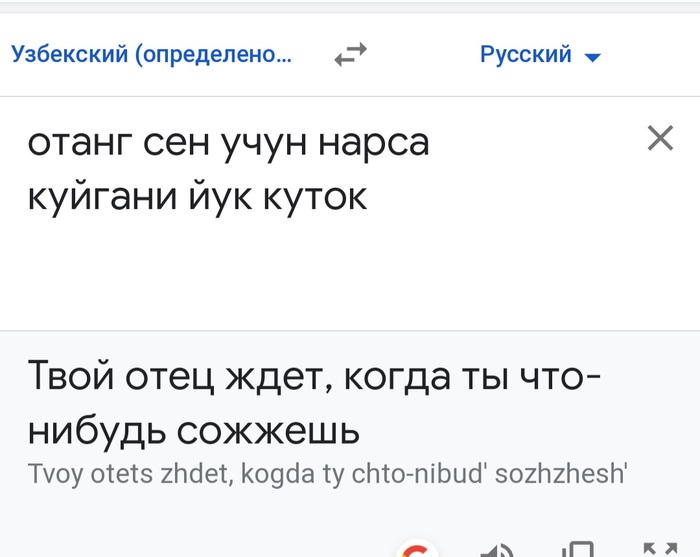Copy the translated text
700x557 pixels.
577,549
